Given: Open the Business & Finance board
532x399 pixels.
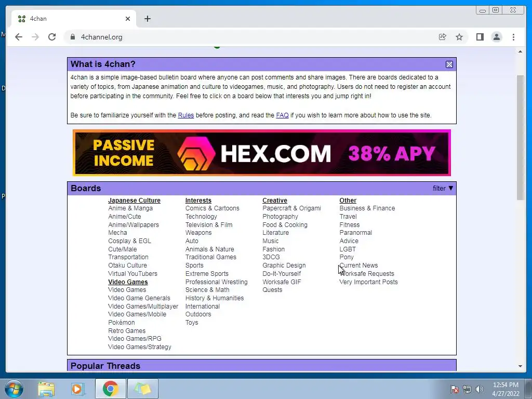Looking at the screenshot, I should (x=367, y=208).
